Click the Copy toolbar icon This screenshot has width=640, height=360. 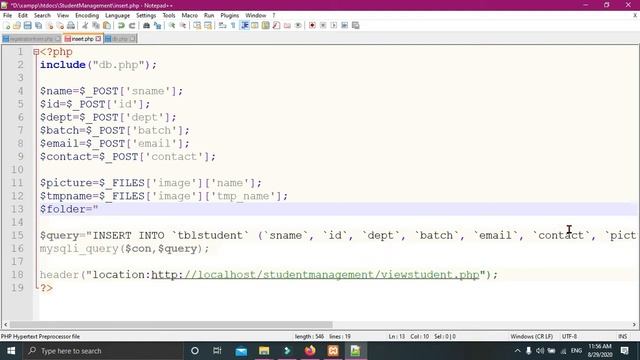pyautogui.click(x=96, y=25)
